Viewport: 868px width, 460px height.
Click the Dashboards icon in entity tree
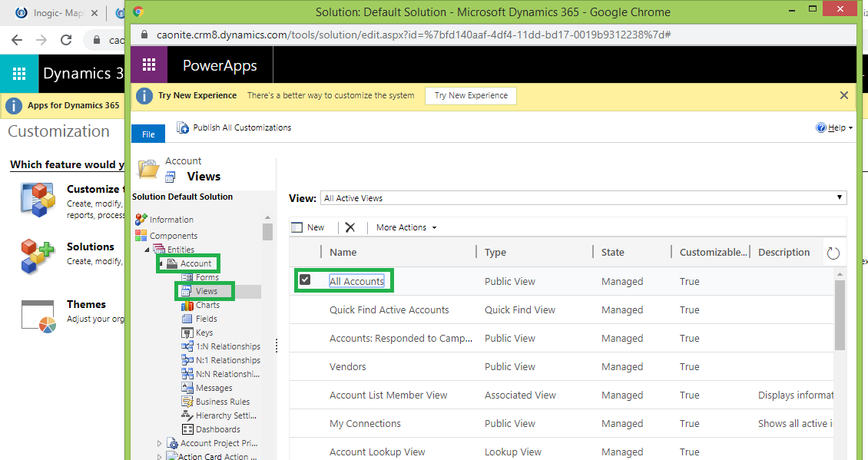click(x=187, y=429)
